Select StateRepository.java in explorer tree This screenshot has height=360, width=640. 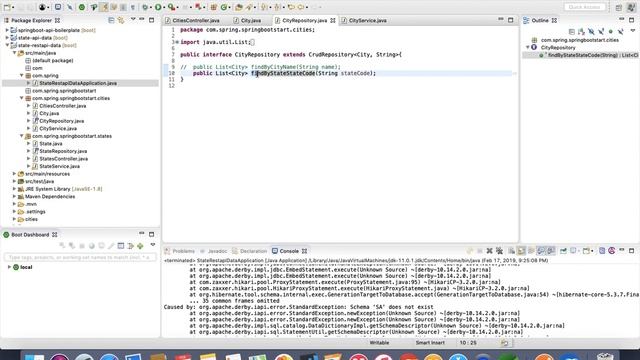pos(63,151)
